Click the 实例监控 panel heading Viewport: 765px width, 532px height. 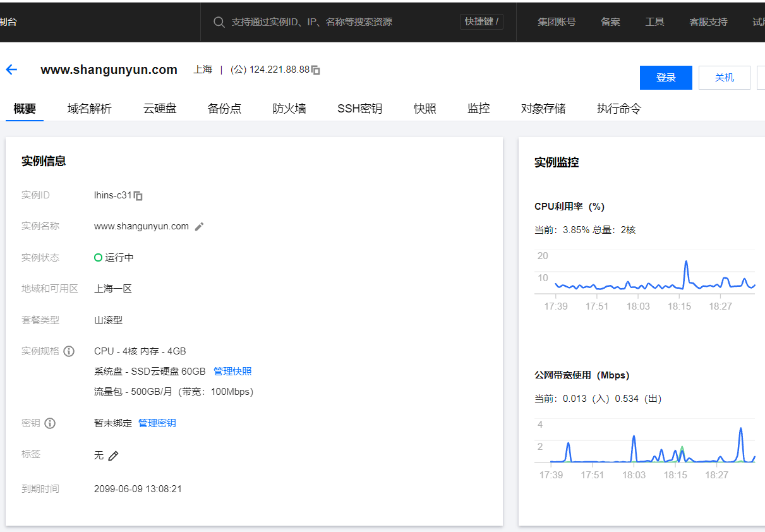(x=557, y=162)
